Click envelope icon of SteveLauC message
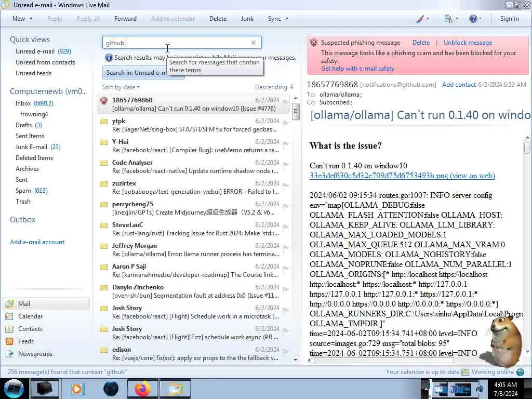This screenshot has width=532, height=399. (x=104, y=225)
